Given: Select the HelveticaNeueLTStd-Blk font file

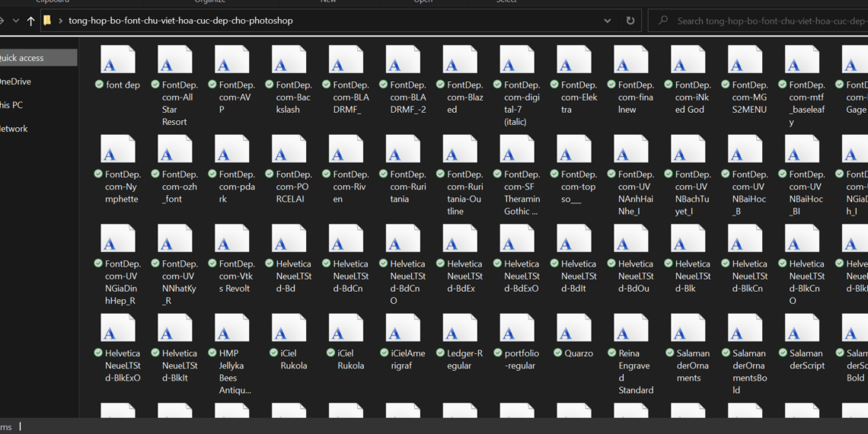Looking at the screenshot, I should click(x=688, y=238).
